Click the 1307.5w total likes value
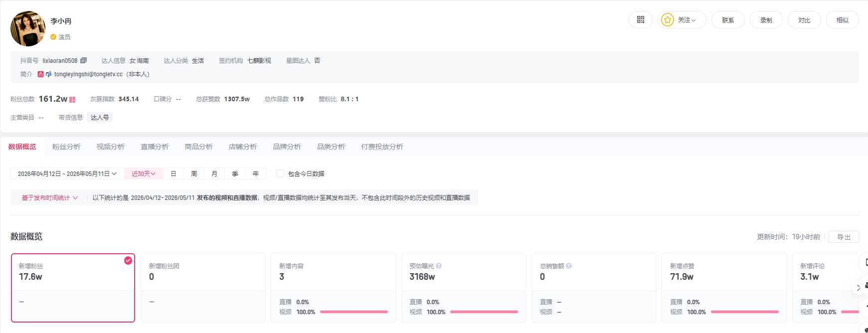This screenshot has height=333, width=868. pos(237,99)
